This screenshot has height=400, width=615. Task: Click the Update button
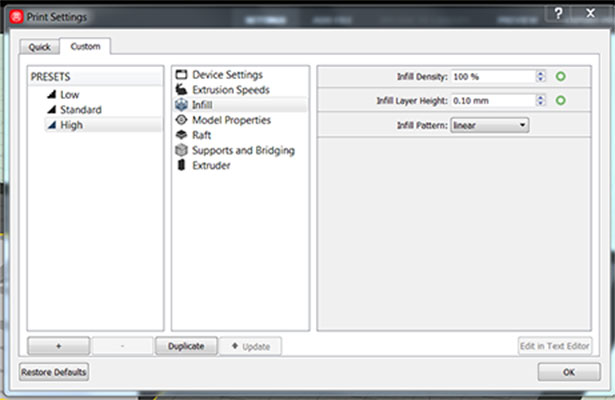[250, 346]
